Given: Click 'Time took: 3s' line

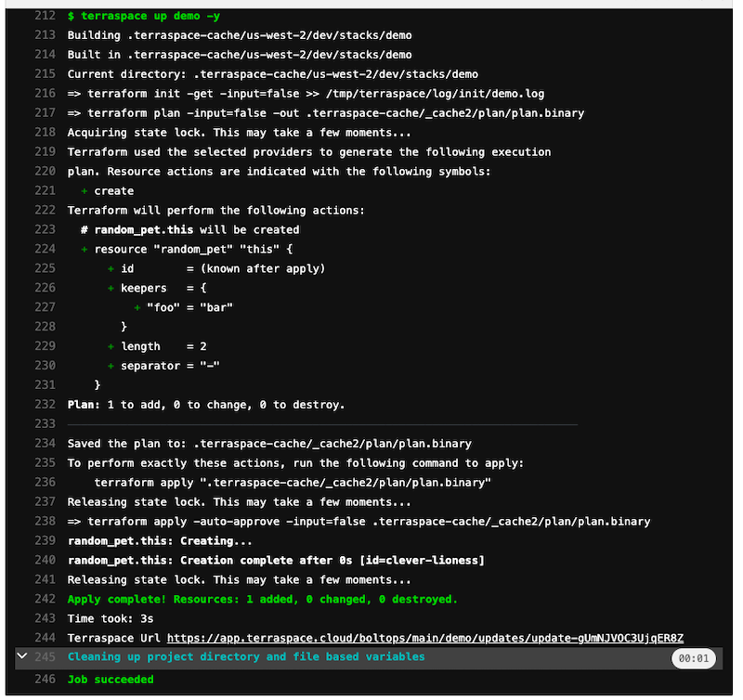Looking at the screenshot, I should [111, 618].
